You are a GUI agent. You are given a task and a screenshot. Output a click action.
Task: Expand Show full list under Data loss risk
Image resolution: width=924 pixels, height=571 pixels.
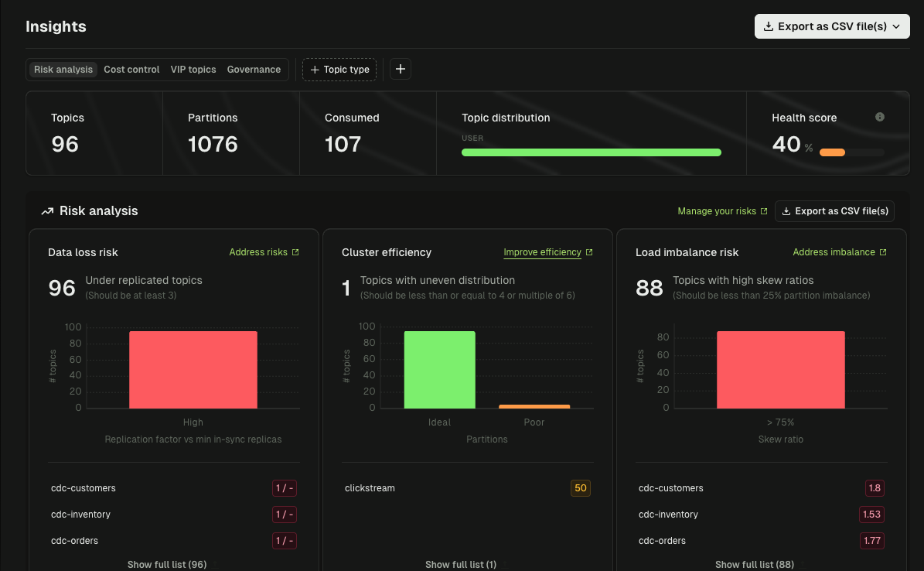(x=167, y=564)
